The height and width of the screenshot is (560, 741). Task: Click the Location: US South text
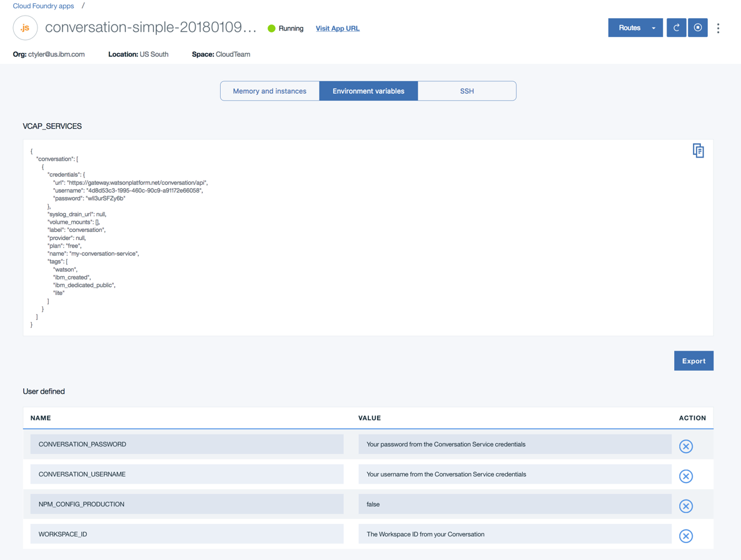(x=138, y=54)
